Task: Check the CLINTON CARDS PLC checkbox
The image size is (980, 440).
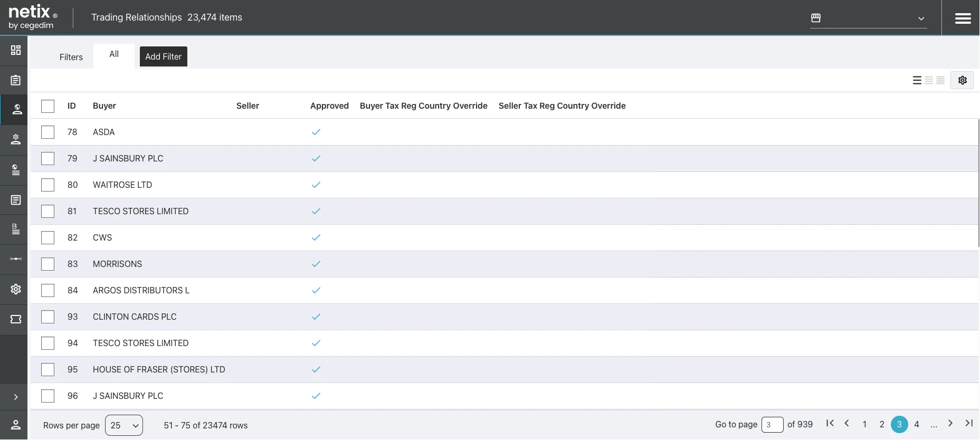Action: (x=48, y=317)
